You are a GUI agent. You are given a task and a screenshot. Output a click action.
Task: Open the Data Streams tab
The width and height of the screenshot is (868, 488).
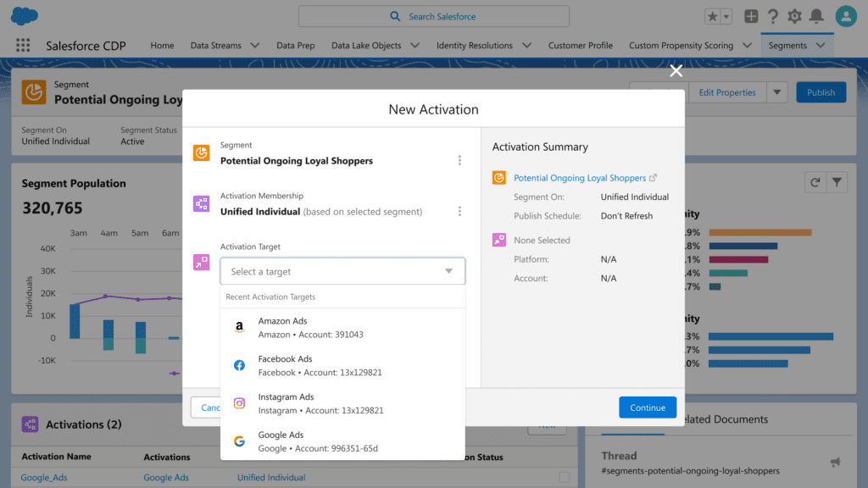(x=216, y=46)
